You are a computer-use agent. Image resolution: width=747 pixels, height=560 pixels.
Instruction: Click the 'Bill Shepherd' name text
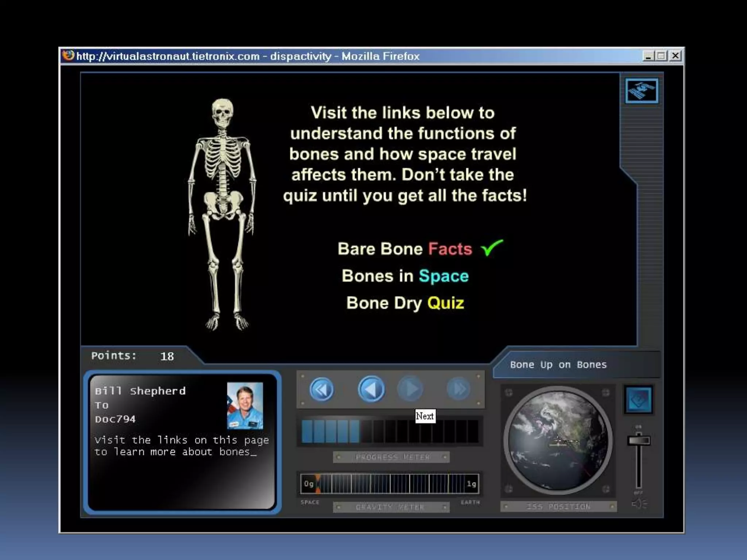coord(140,391)
